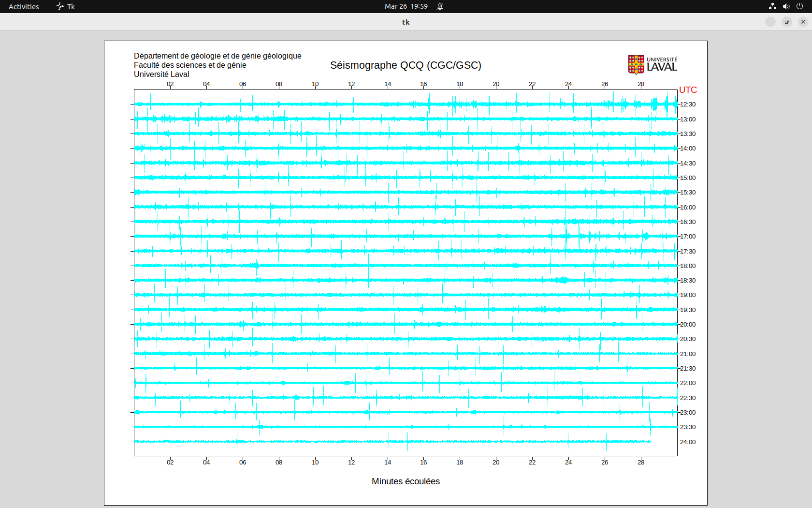
Task: Click the volume speaker icon
Action: click(x=786, y=6)
